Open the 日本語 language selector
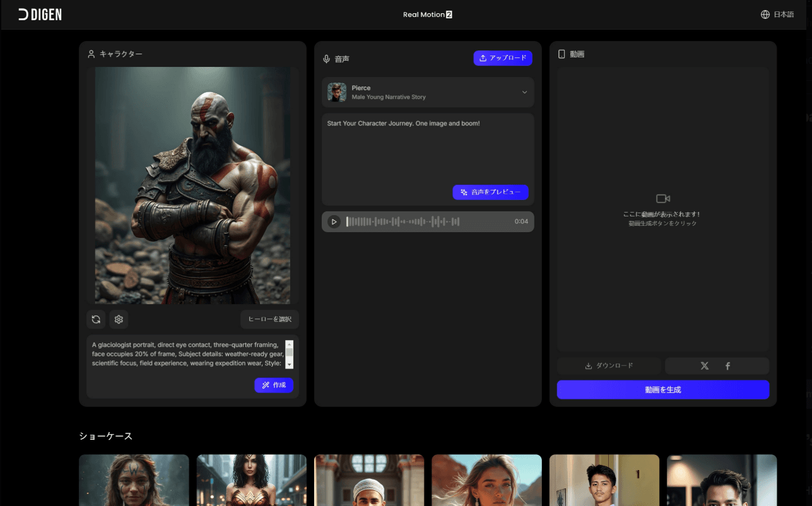Viewport: 812px width, 506px height. tap(777, 15)
